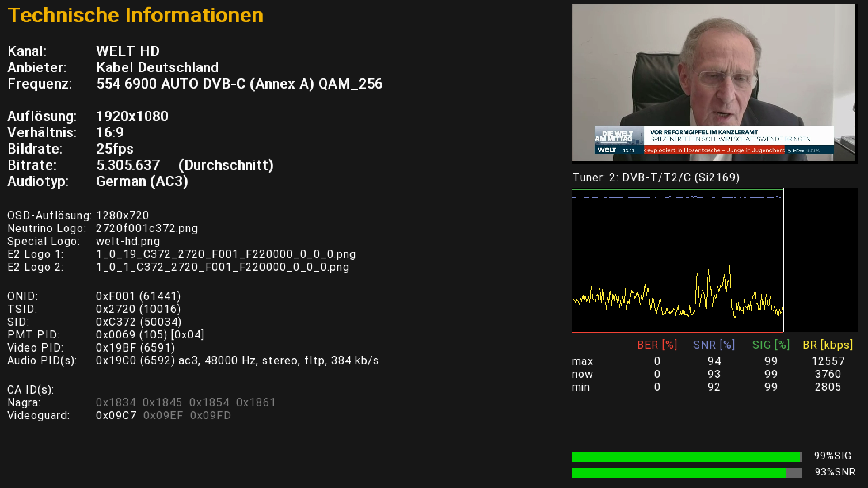Click the red "BER [%]" column header
This screenshot has width=868, height=488.
(x=657, y=345)
